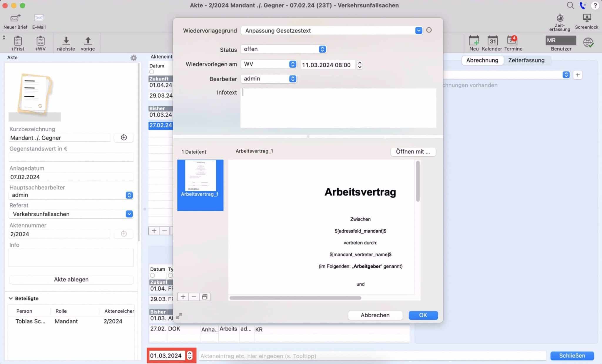Click the Abbrechen button
The image size is (602, 364).
(375, 315)
